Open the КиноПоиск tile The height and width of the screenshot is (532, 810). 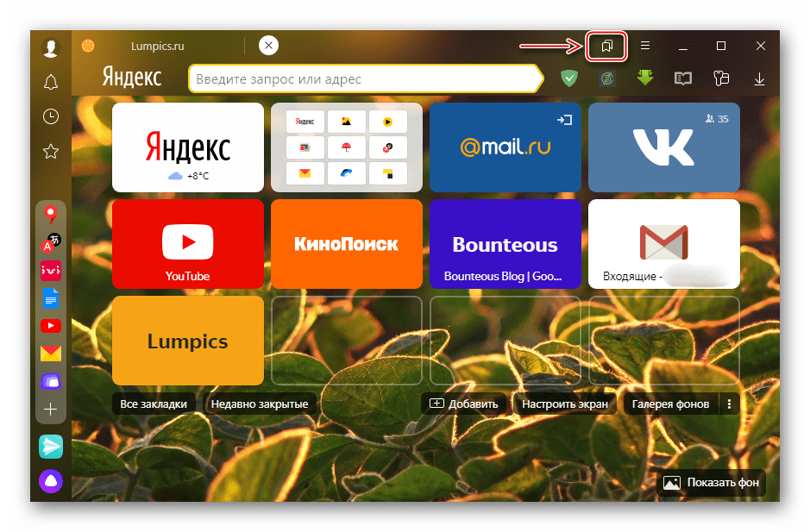tap(347, 244)
